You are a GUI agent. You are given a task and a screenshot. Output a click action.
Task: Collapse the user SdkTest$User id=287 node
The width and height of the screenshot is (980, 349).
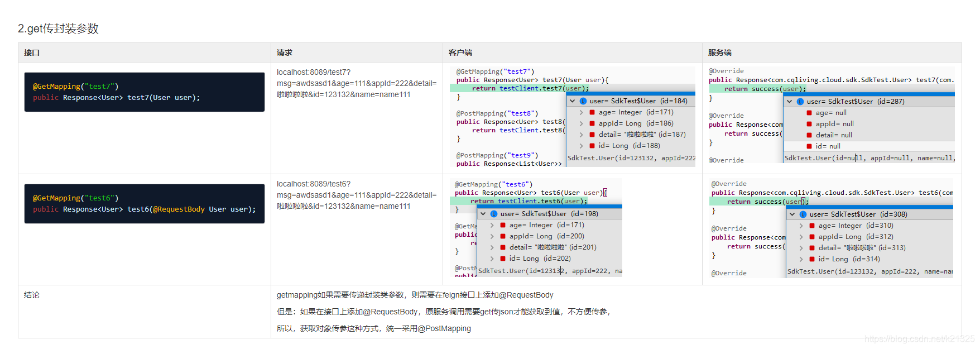click(x=790, y=102)
